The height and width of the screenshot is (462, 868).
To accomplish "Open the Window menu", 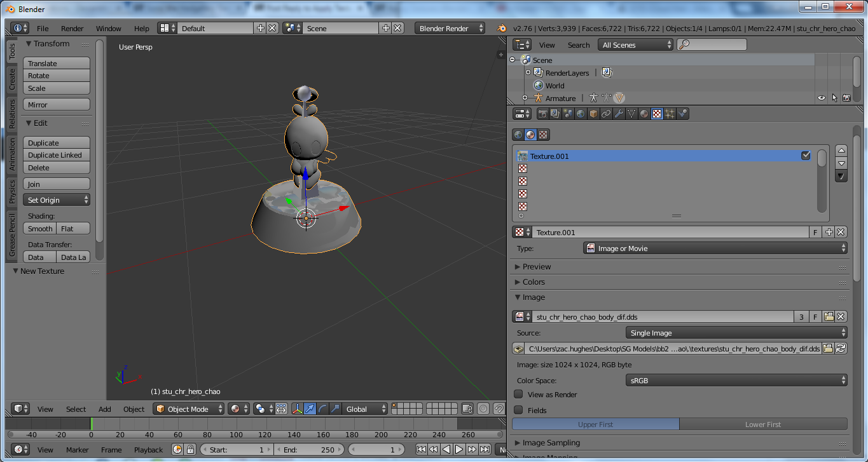I will pyautogui.click(x=109, y=29).
